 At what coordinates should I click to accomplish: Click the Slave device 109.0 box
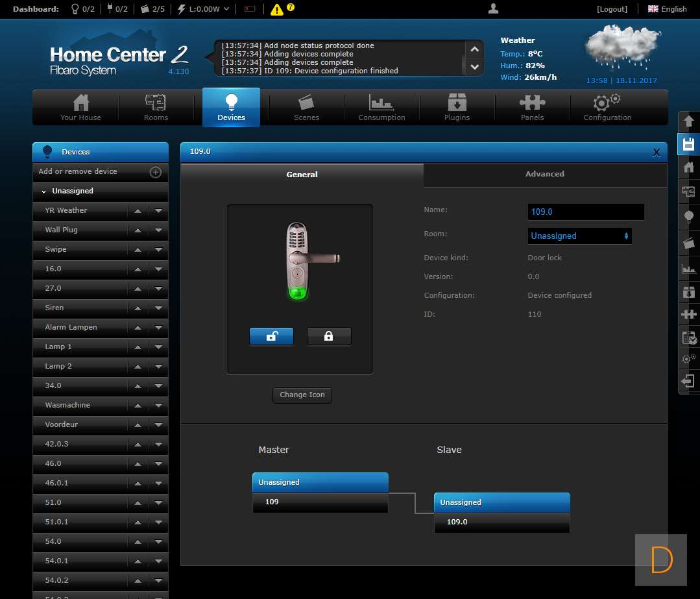click(x=501, y=513)
